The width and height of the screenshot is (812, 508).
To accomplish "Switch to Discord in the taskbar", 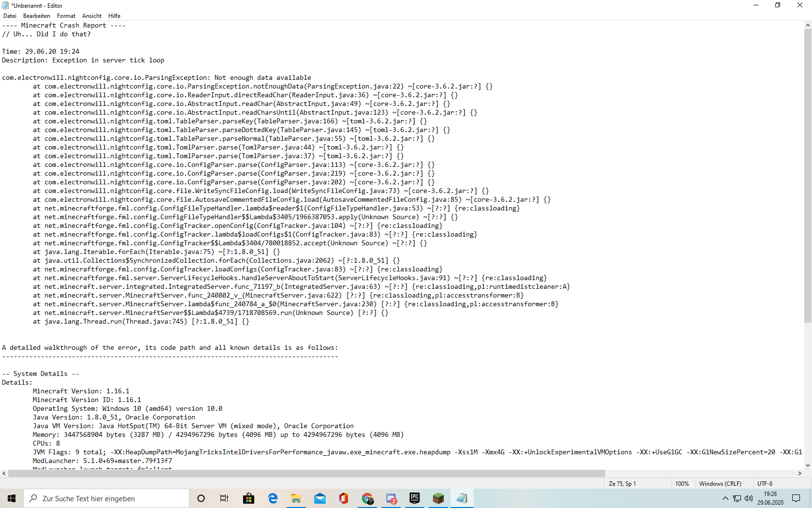I will pos(391,498).
